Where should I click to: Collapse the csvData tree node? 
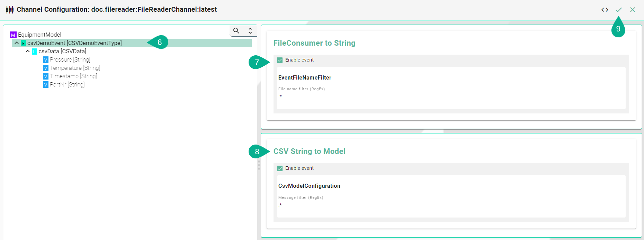click(x=28, y=51)
